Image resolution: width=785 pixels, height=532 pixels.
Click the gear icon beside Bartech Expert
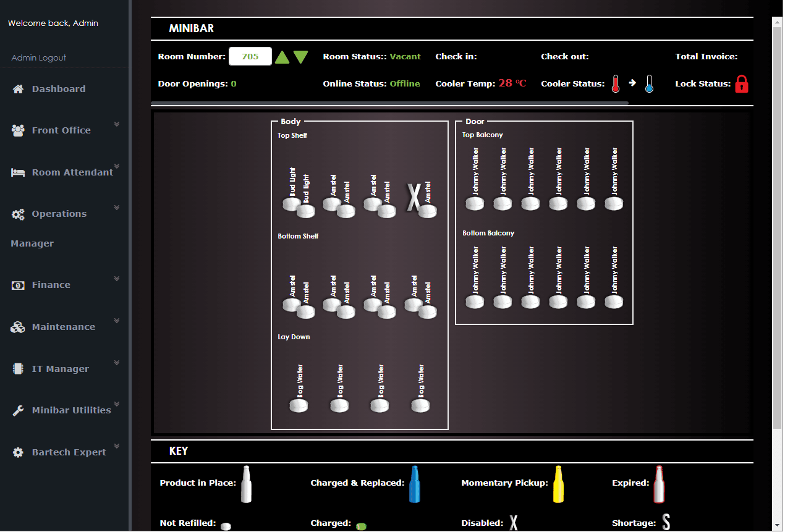[x=18, y=451]
